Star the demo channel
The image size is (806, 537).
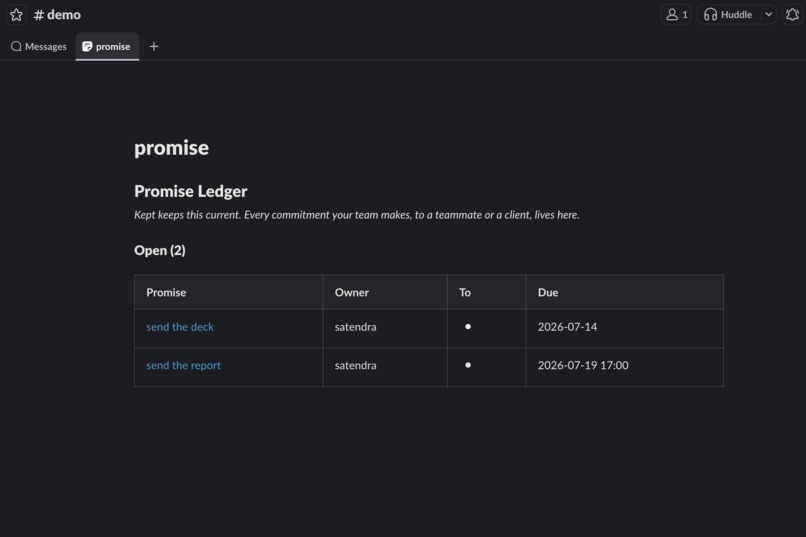coord(16,15)
